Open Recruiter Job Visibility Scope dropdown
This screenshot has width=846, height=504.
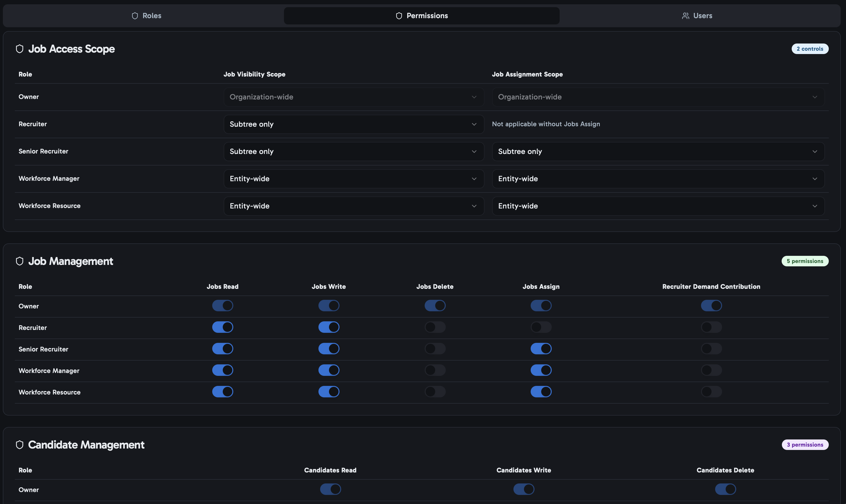[x=354, y=124]
